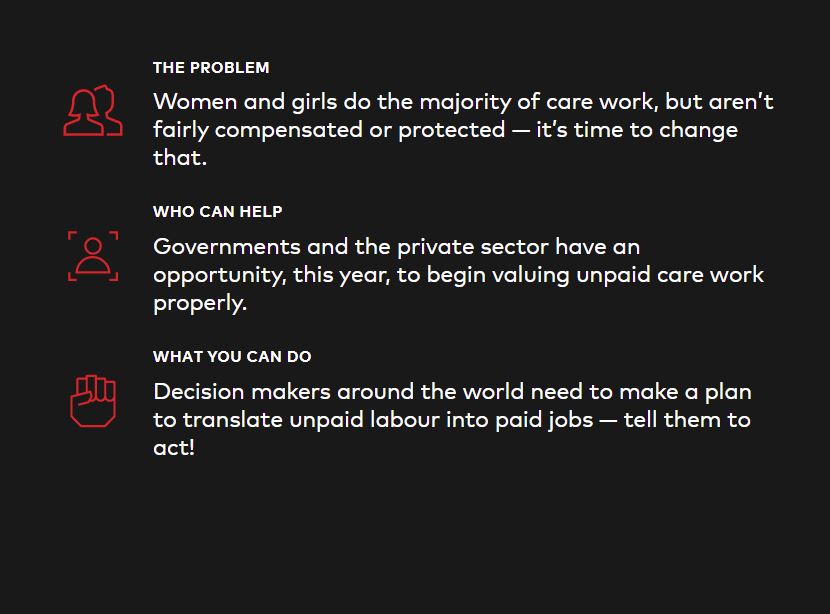Click the word "opportunity"
Viewport: 830px width, 614px height.
coord(216,275)
